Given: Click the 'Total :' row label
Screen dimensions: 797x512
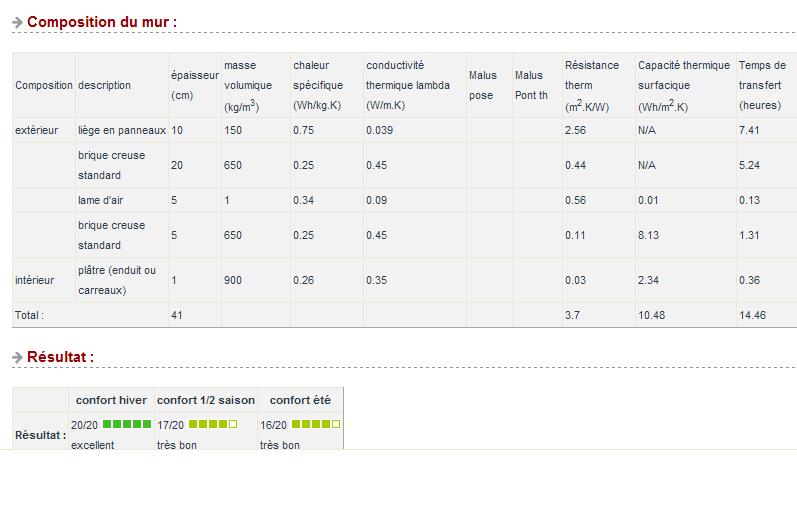Looking at the screenshot, I should click(x=29, y=315).
